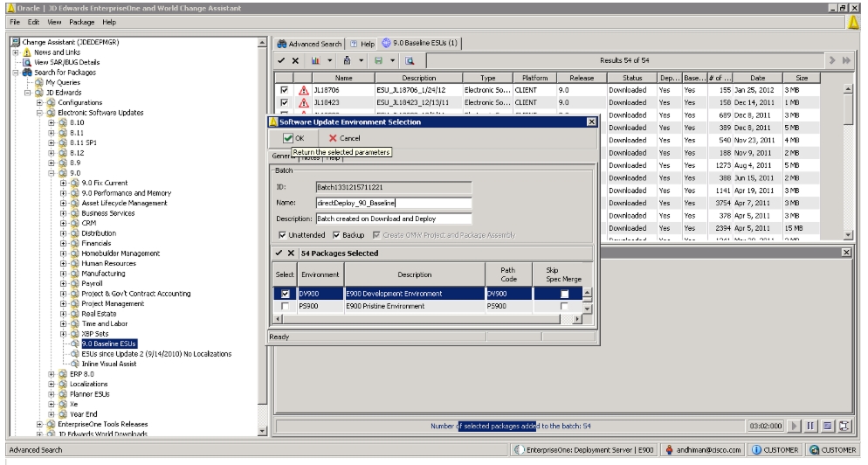This screenshot has height=465, width=868.
Task: Click the pause button in progress bar
Action: tap(810, 426)
